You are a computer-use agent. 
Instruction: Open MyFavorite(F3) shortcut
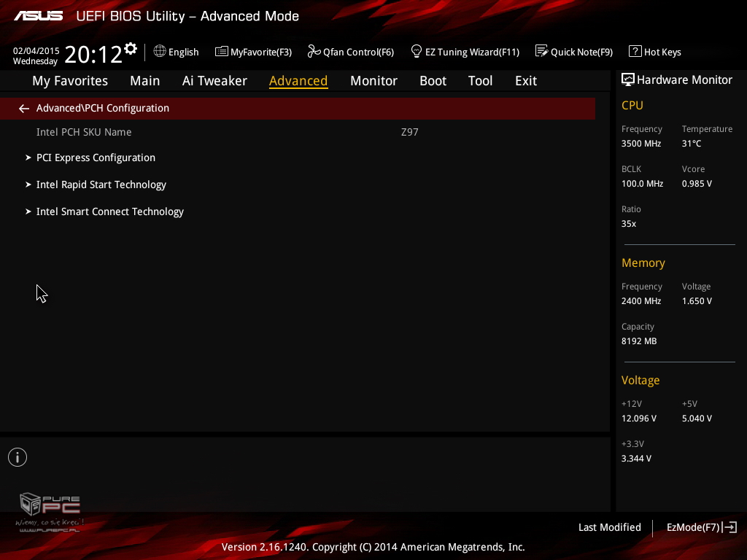(261, 52)
